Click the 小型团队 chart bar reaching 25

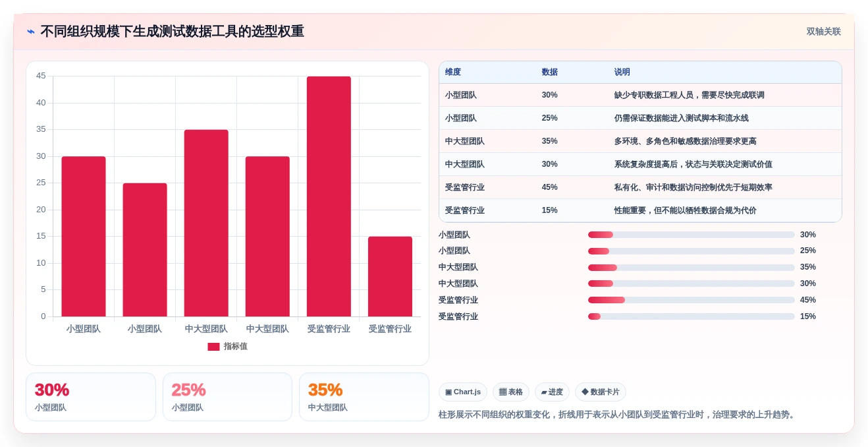coord(145,250)
